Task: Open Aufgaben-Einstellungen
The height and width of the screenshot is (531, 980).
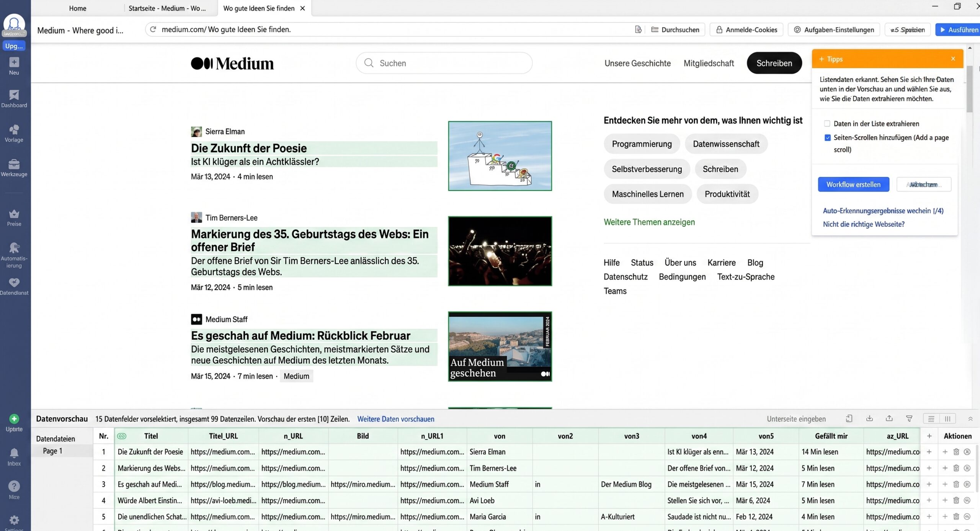Action: click(x=834, y=29)
